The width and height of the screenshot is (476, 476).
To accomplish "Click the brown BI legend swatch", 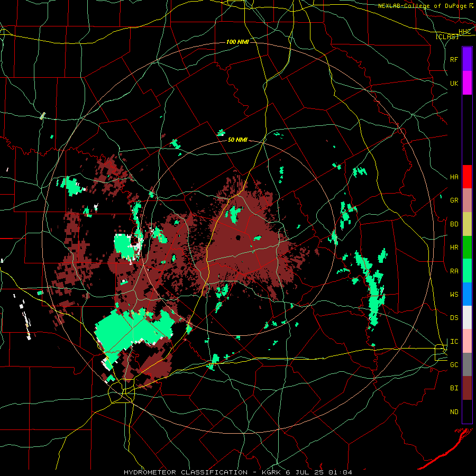I will tap(467, 388).
